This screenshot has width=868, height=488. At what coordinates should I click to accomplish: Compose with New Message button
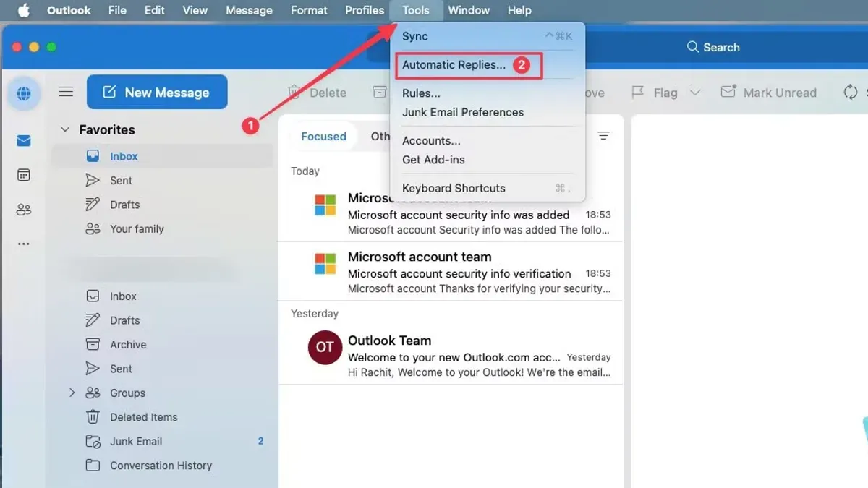pos(157,93)
